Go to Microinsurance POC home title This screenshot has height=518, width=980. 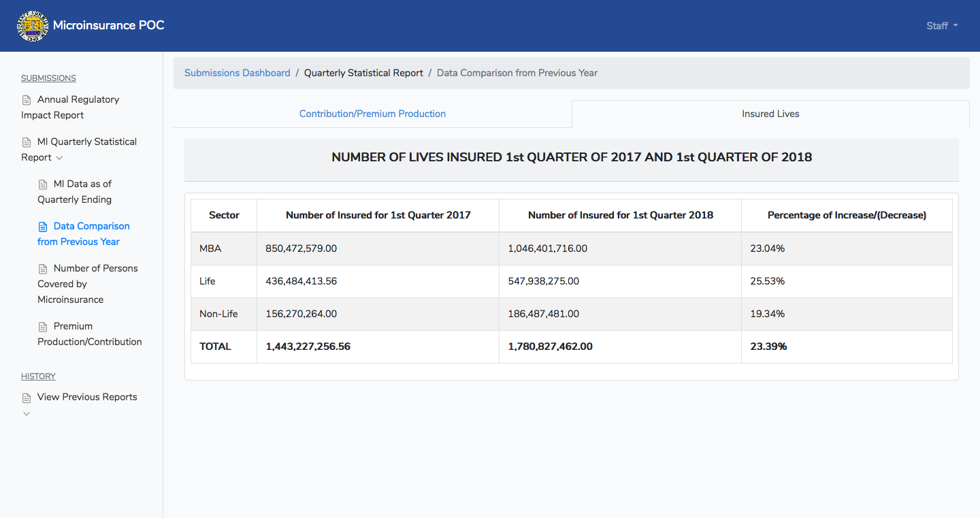click(109, 25)
